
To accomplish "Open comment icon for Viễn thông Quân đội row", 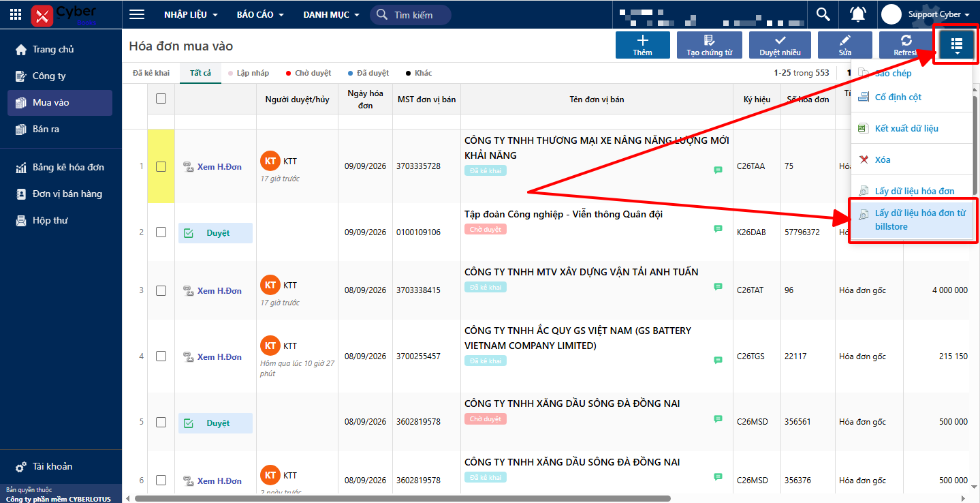I will coord(718,229).
